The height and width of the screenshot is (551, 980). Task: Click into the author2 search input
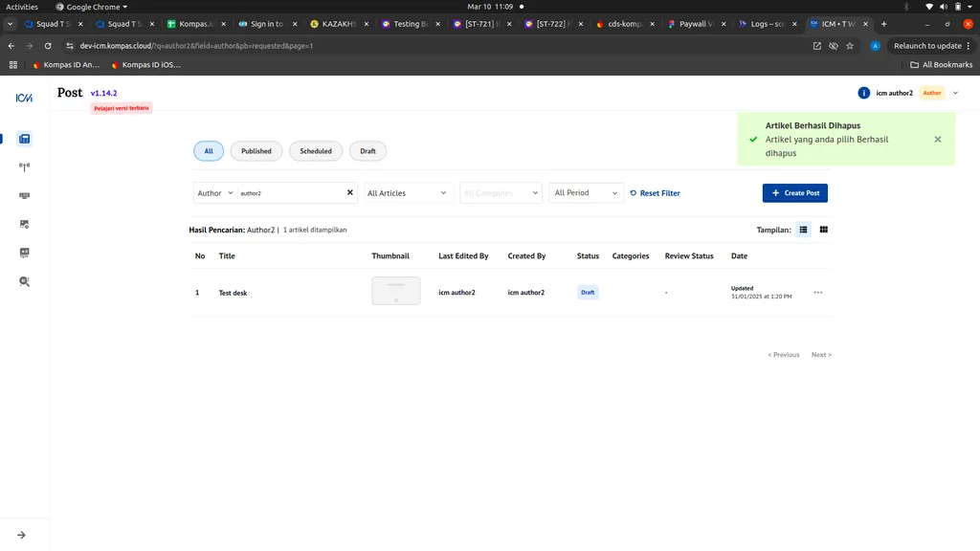pyautogui.click(x=291, y=193)
